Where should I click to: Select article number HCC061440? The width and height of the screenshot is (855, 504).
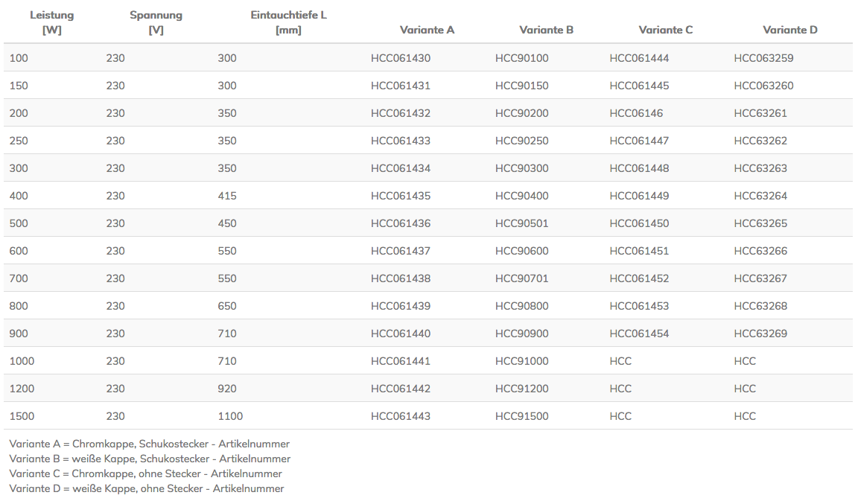(401, 334)
